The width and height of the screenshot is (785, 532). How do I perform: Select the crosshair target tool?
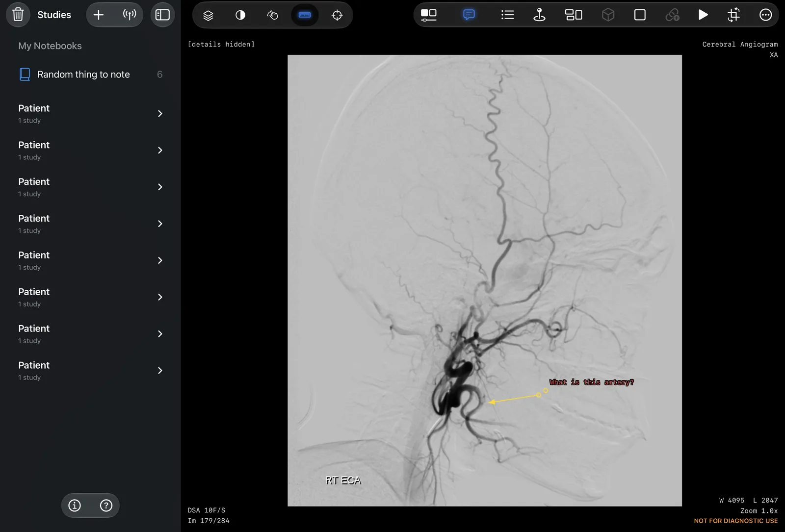337,15
